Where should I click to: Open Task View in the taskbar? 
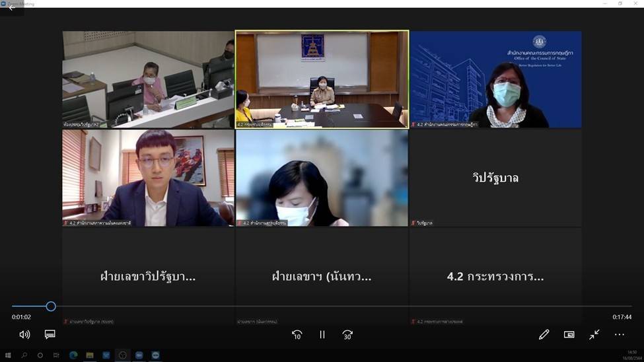point(57,355)
